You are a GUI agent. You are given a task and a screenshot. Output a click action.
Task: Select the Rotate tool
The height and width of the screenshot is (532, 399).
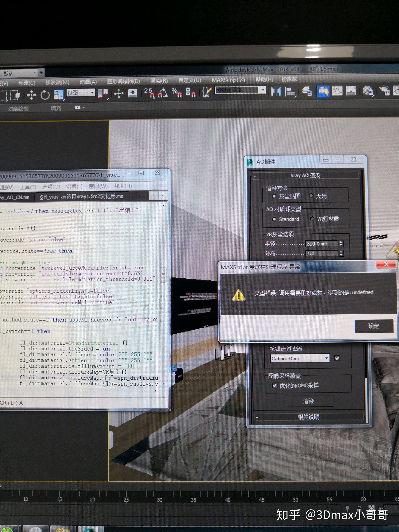[45, 95]
